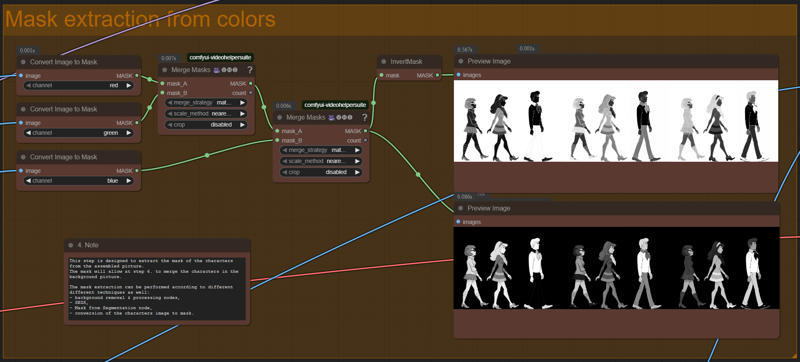Click purple VHS icon in 0.007s Merge Masks title
Image resolution: width=800 pixels, height=362 pixels.
click(x=217, y=70)
